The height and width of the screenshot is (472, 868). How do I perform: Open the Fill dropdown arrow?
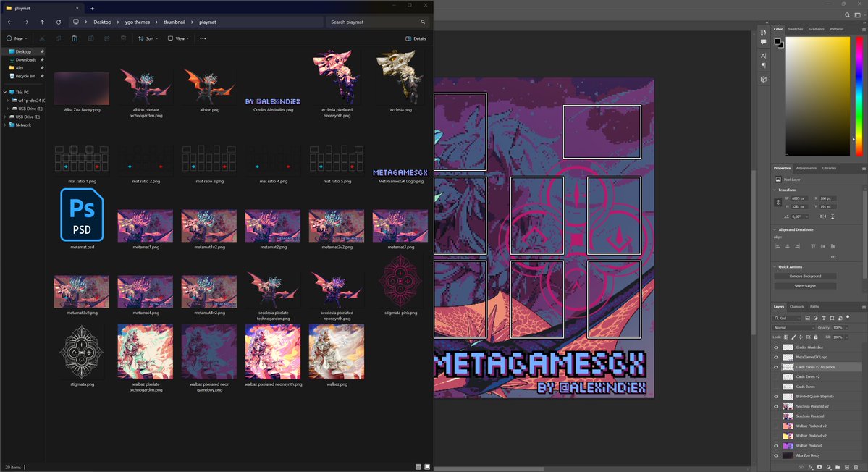tap(846, 337)
